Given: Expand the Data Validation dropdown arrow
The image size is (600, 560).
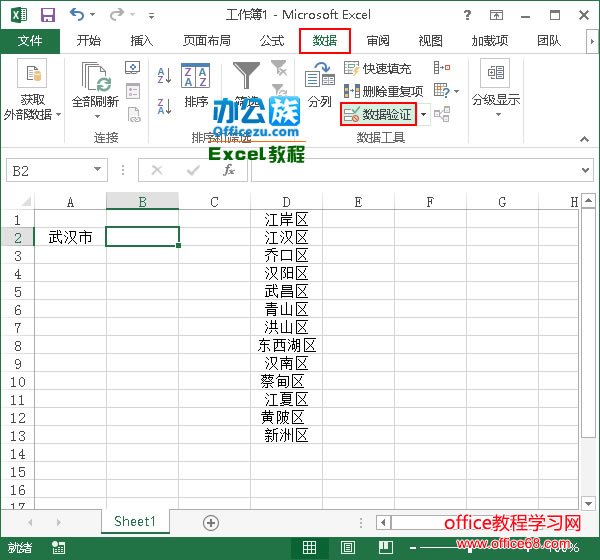Looking at the screenshot, I should click(x=423, y=114).
